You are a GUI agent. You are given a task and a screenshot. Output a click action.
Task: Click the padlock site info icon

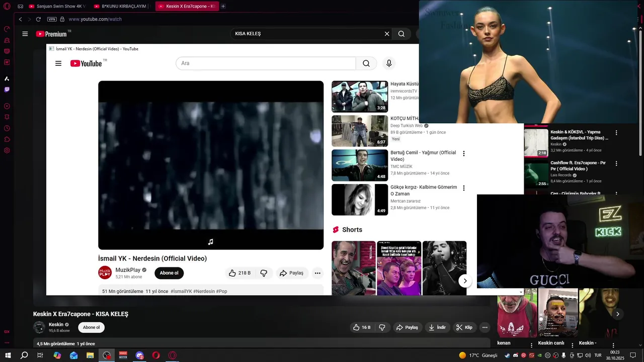pyautogui.click(x=62, y=19)
